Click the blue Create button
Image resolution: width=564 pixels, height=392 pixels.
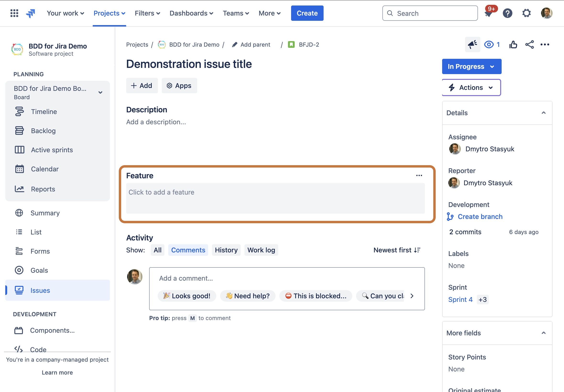307,13
